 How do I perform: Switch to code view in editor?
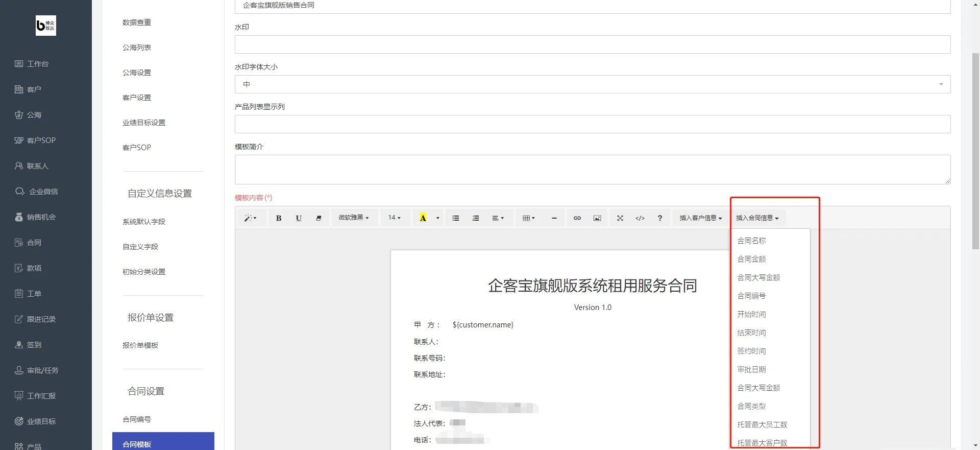[640, 218]
